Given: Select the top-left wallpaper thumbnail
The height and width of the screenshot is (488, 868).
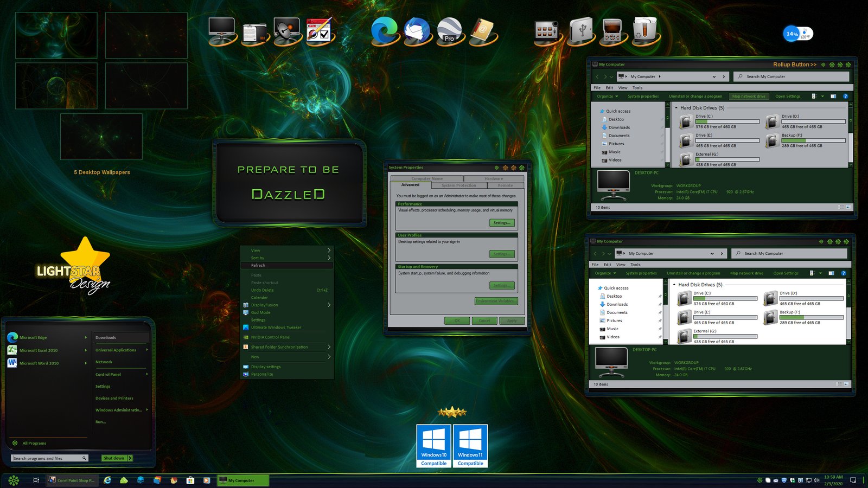Looking at the screenshot, I should 56,35.
